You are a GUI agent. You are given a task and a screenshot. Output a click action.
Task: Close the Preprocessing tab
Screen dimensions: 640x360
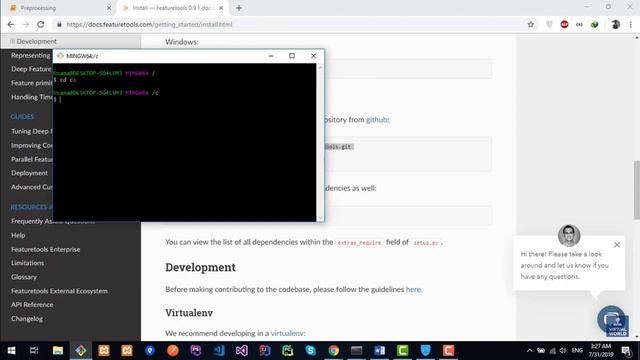pyautogui.click(x=109, y=8)
